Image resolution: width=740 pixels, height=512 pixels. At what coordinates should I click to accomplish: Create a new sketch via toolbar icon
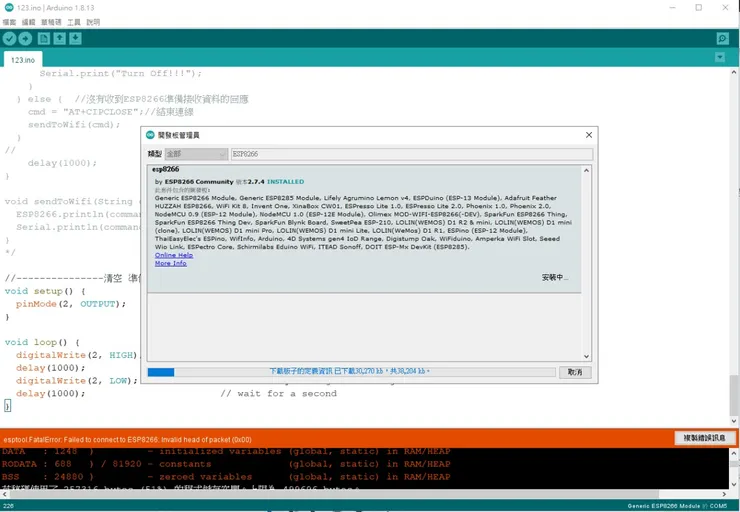pos(44,39)
